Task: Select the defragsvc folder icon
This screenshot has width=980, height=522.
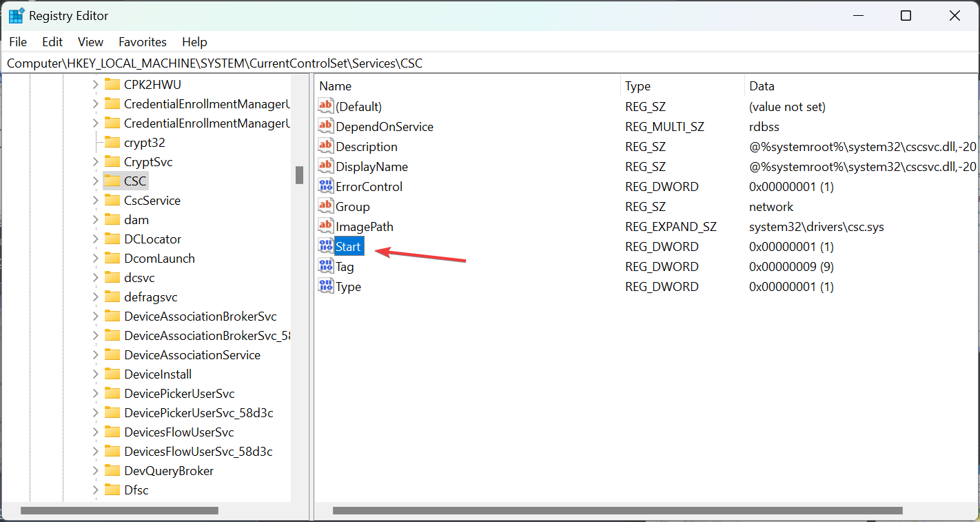Action: tap(112, 297)
